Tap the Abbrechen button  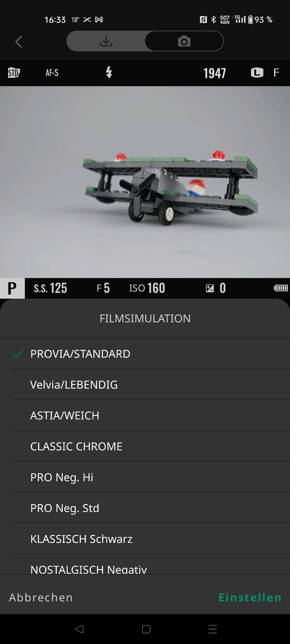tap(41, 597)
